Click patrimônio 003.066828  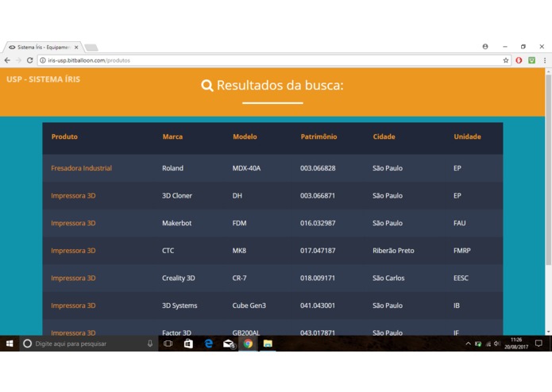(x=318, y=168)
